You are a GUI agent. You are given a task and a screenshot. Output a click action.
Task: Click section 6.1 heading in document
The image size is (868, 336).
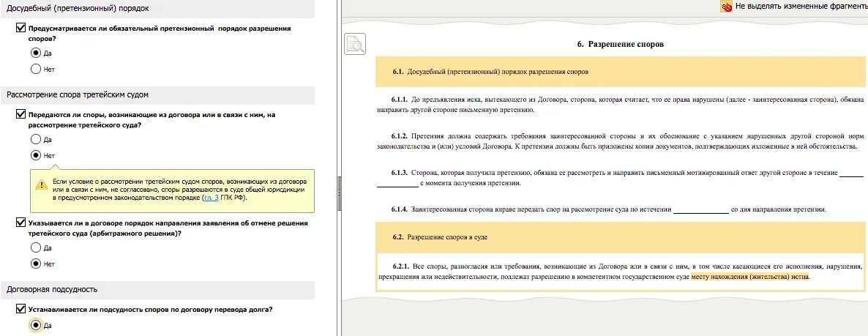click(x=620, y=72)
